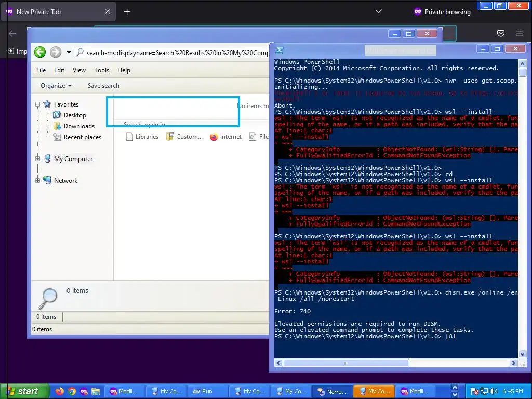Click the PowerShell horizontal scrollbar right arrow

513,363
